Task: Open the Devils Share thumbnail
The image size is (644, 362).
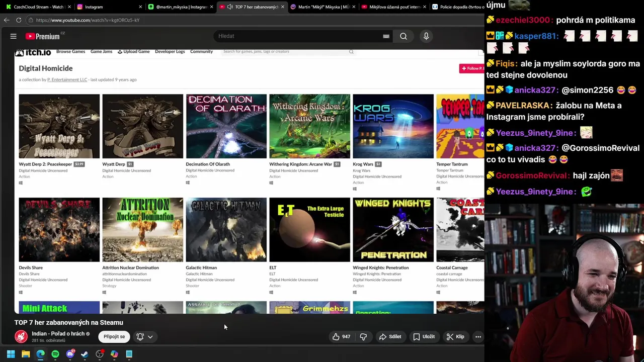Action: (59, 230)
